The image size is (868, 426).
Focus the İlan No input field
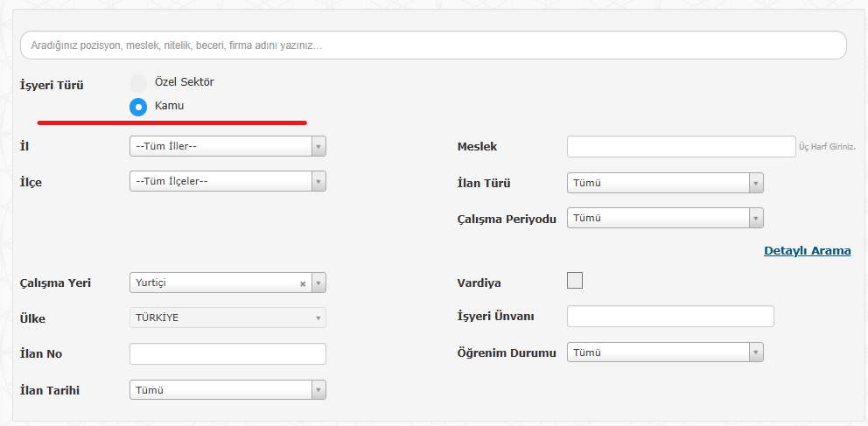click(x=227, y=353)
